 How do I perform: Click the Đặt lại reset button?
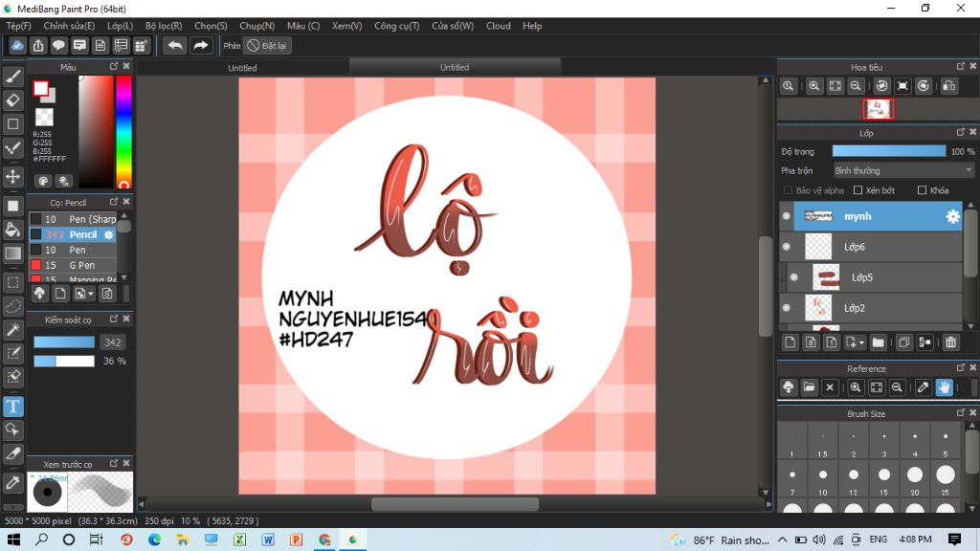coord(267,46)
